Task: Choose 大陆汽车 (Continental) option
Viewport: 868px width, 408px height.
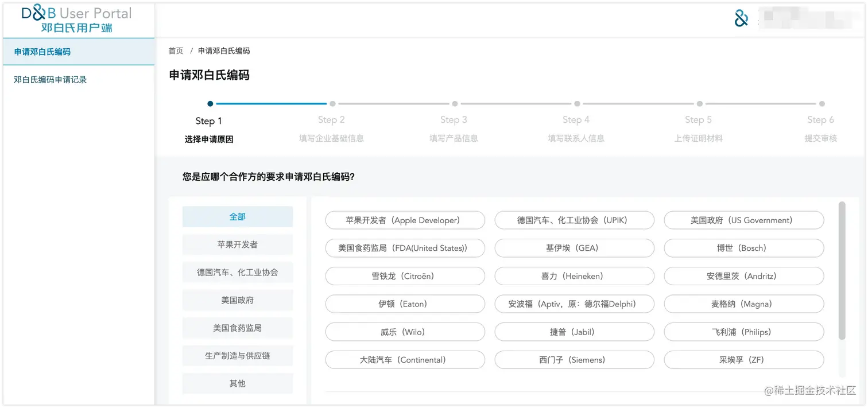Action: click(405, 360)
